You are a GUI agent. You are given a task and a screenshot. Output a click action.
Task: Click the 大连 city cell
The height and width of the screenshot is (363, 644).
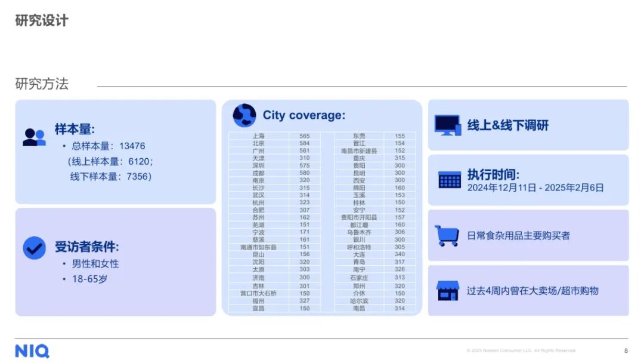click(359, 254)
